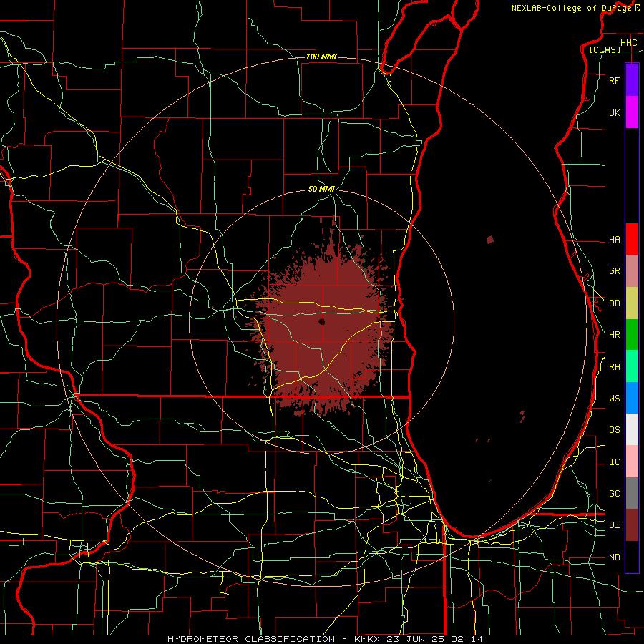Pick the bright green RA legend swatch

coord(632,366)
